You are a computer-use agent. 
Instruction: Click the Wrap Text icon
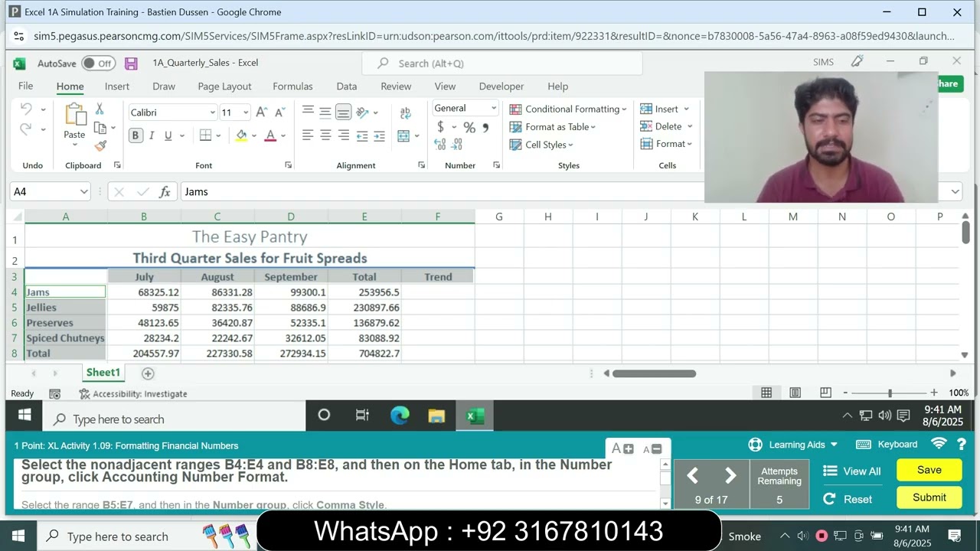click(405, 112)
